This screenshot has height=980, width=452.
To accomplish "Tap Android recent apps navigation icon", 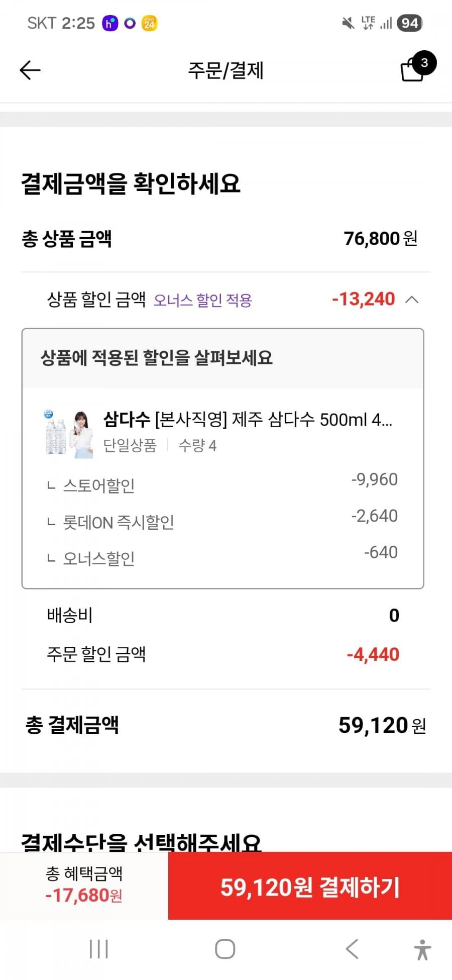I will coord(98,949).
